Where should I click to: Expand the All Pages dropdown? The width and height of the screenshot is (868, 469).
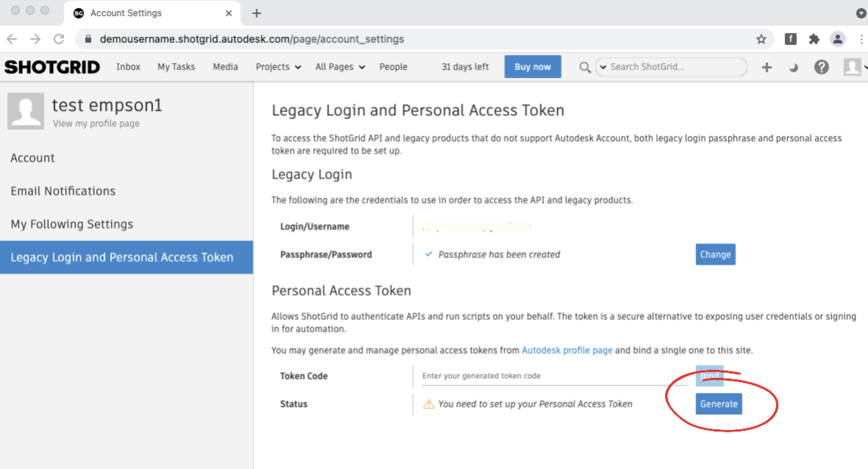point(340,67)
